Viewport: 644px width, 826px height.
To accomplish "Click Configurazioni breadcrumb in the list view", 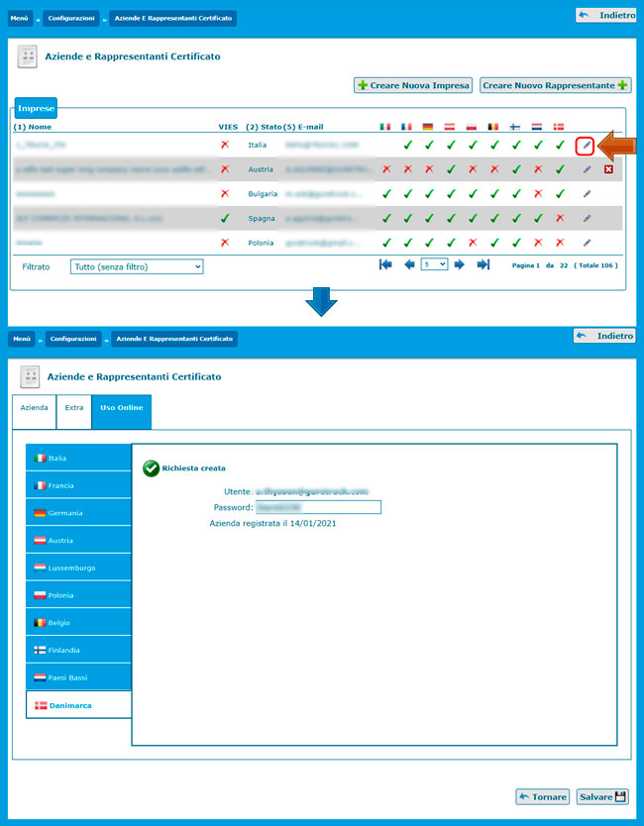I will tap(71, 19).
